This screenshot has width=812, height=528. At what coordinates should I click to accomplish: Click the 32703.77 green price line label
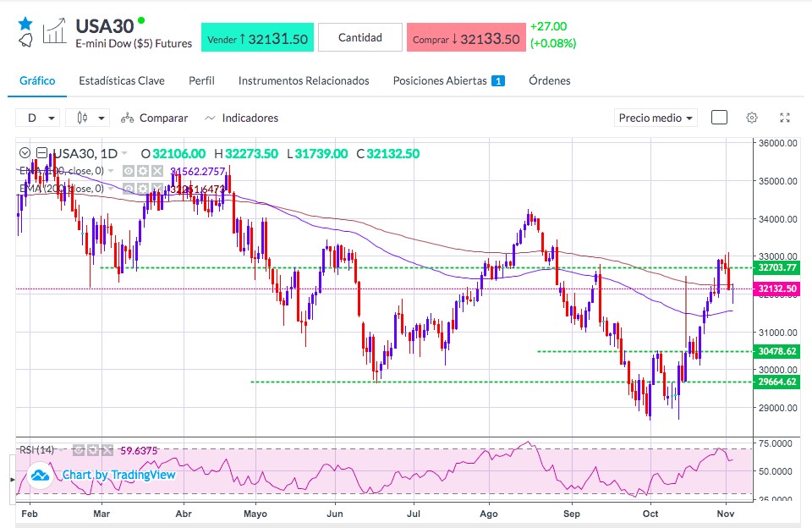[x=776, y=268]
